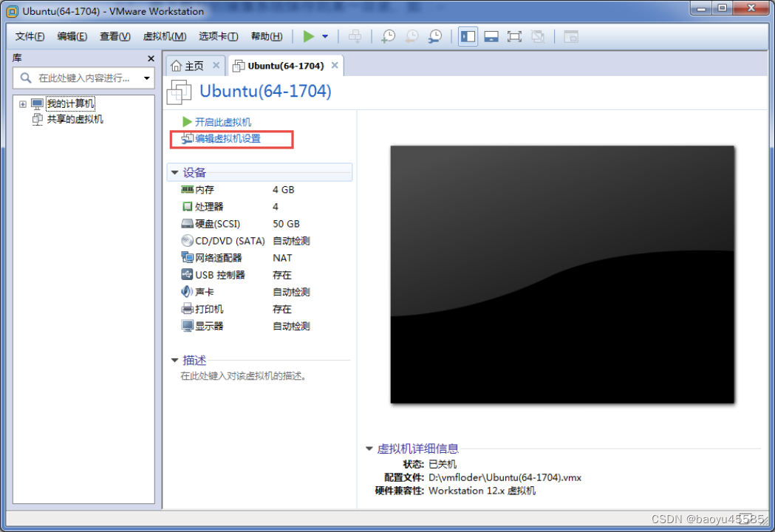The image size is (775, 532).
Task: Click the CD/DVD (SATA) disc icon
Action: point(187,241)
